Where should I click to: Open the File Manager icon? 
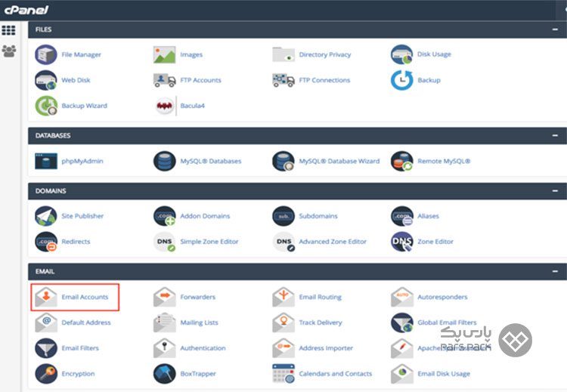pos(46,54)
